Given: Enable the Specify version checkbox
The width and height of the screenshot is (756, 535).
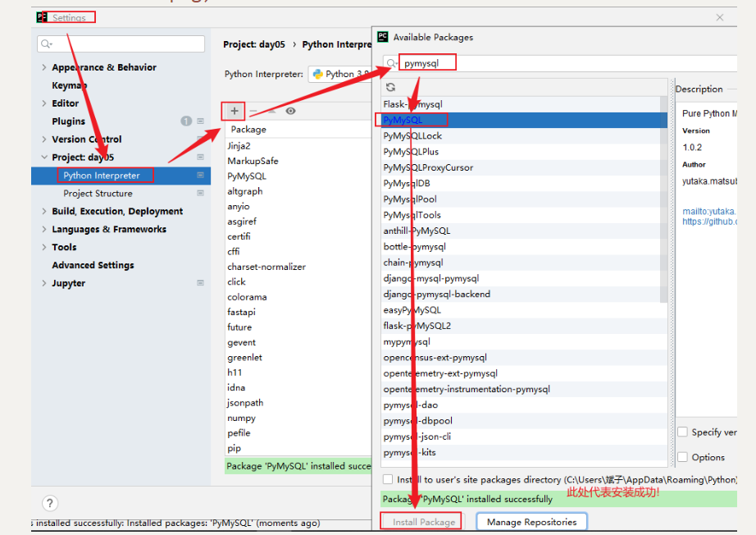Looking at the screenshot, I should [682, 432].
